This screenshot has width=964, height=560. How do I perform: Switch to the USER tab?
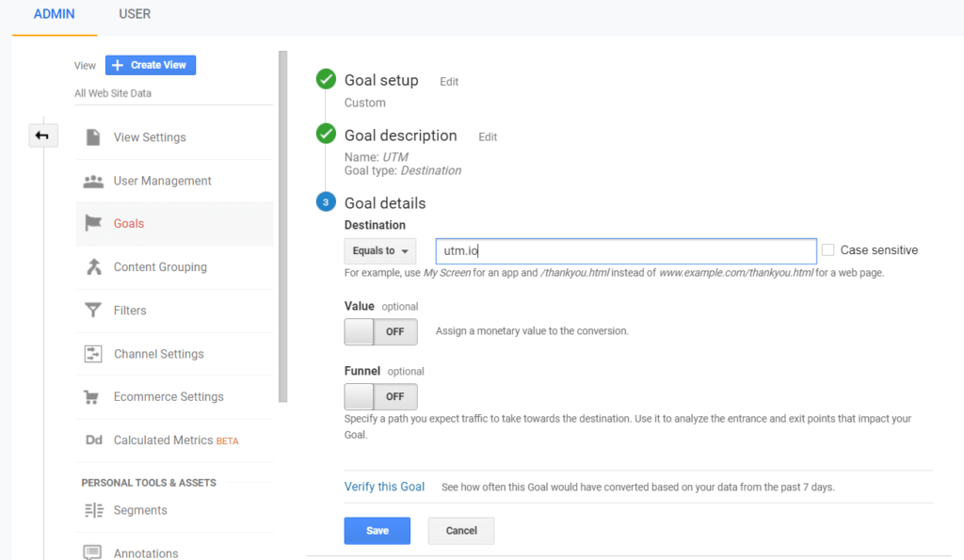pyautogui.click(x=134, y=14)
